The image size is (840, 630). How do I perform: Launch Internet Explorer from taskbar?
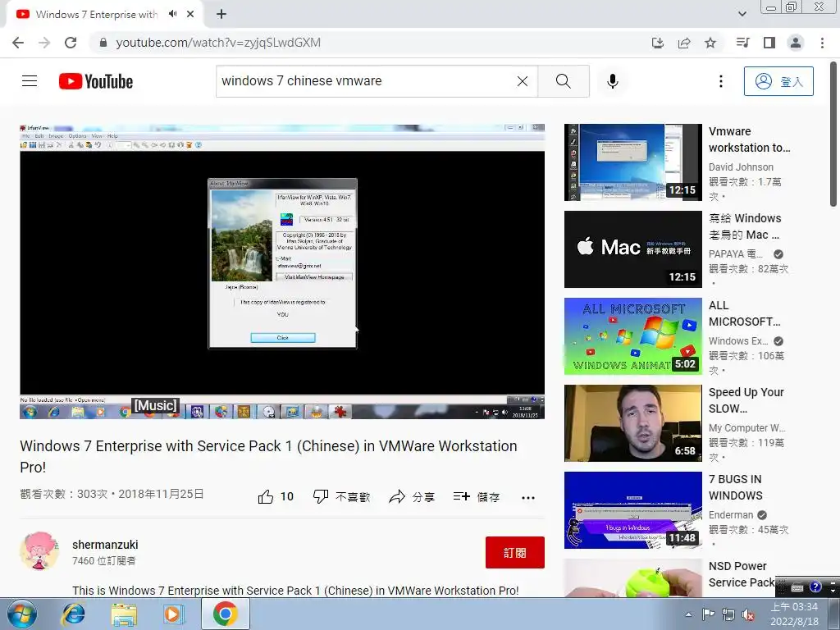73,614
